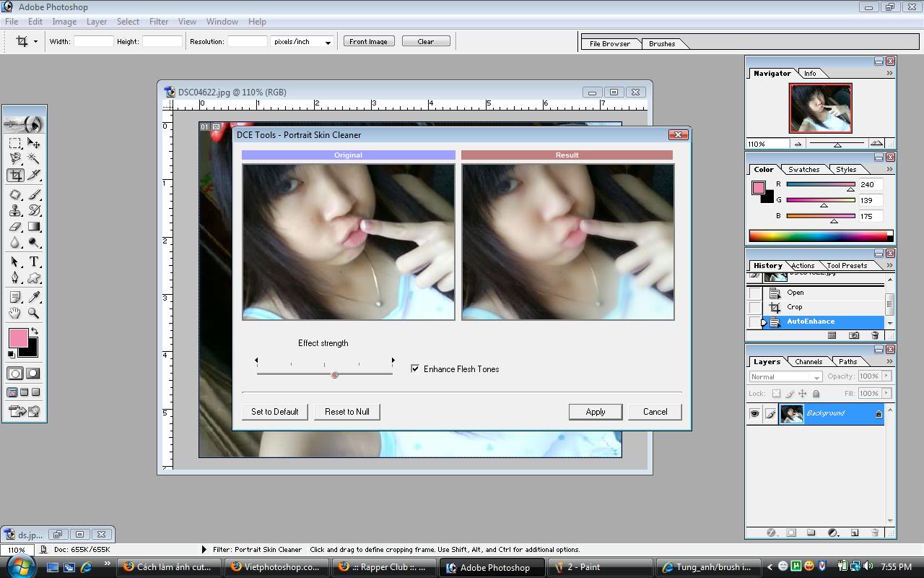Click Cancel in Portrait Skin Cleaner
The height and width of the screenshot is (578, 924).
click(x=655, y=412)
